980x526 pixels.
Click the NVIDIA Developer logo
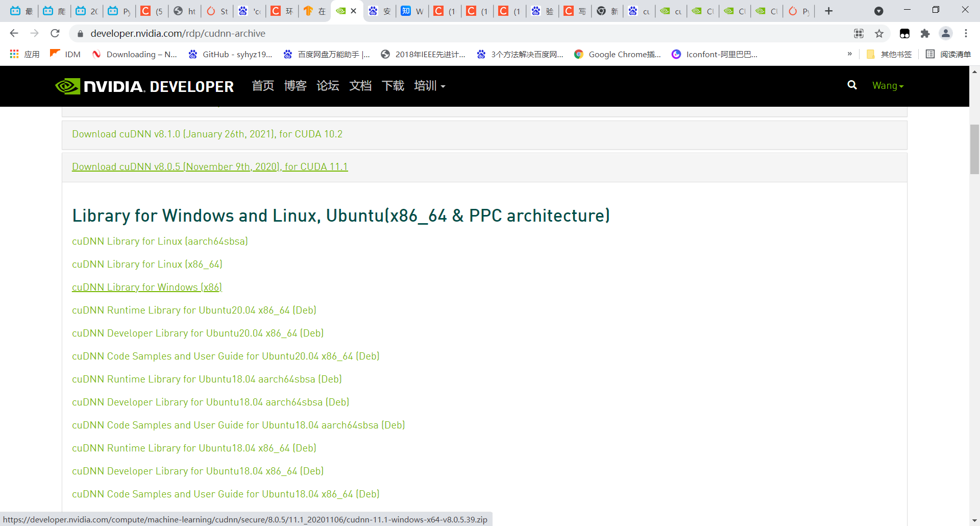coord(144,86)
